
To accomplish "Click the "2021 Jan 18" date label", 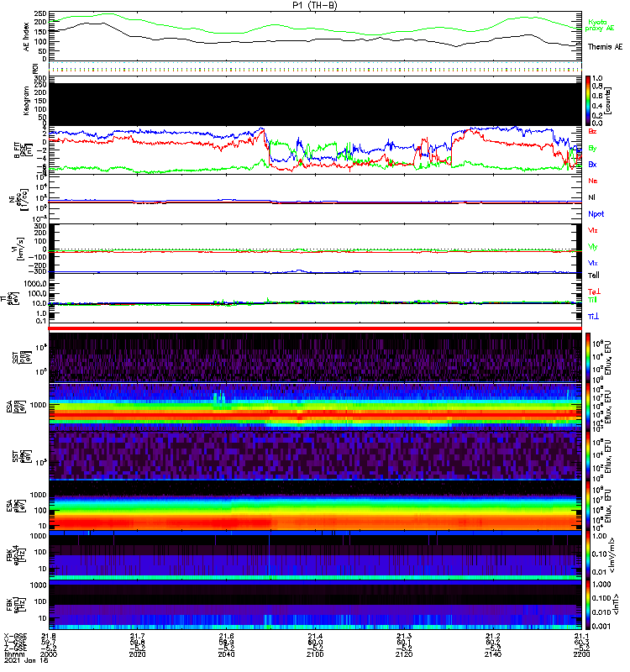I will point(26,660).
